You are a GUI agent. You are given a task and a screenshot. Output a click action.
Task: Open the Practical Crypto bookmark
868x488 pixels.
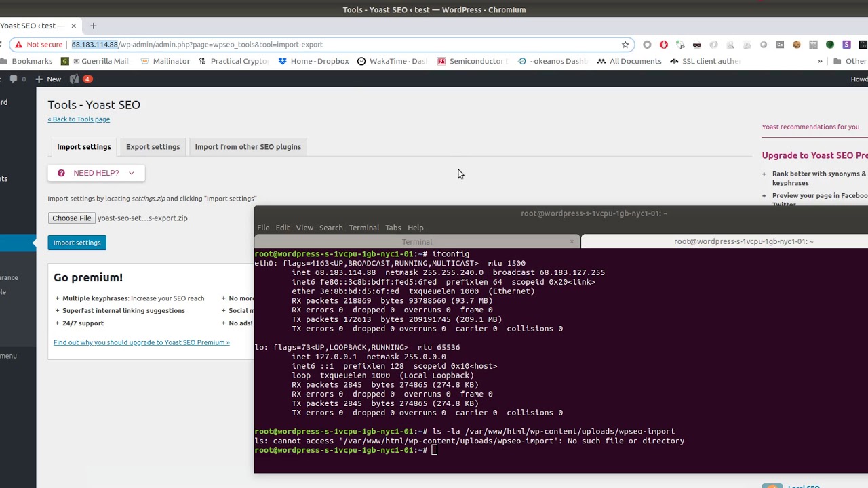234,61
